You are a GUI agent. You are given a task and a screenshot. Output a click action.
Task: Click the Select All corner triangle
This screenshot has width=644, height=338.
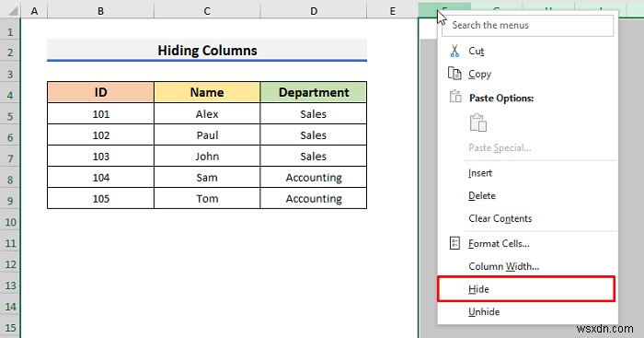[x=13, y=11]
